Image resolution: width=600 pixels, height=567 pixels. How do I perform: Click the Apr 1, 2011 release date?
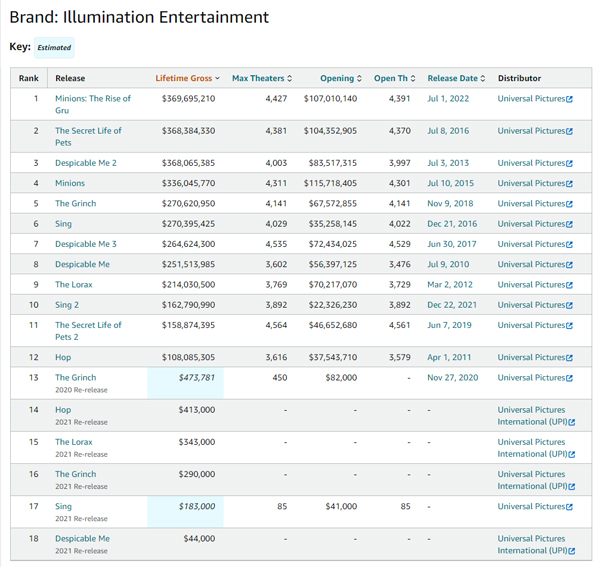tap(449, 357)
